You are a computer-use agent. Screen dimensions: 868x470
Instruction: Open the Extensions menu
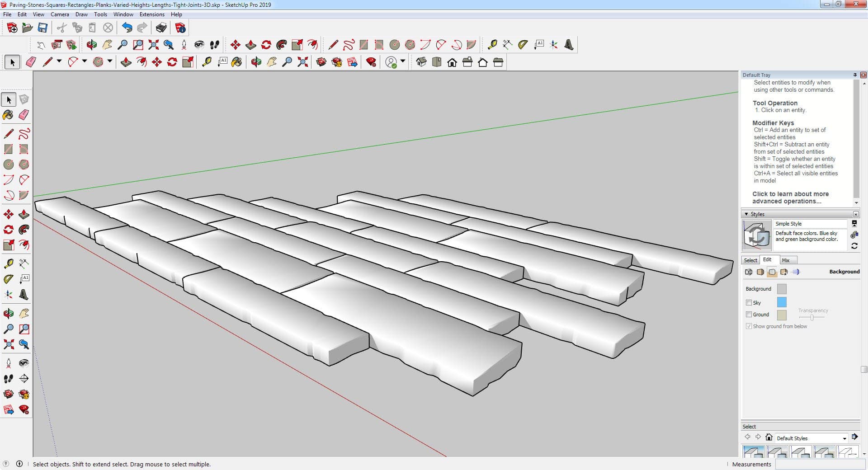click(152, 14)
